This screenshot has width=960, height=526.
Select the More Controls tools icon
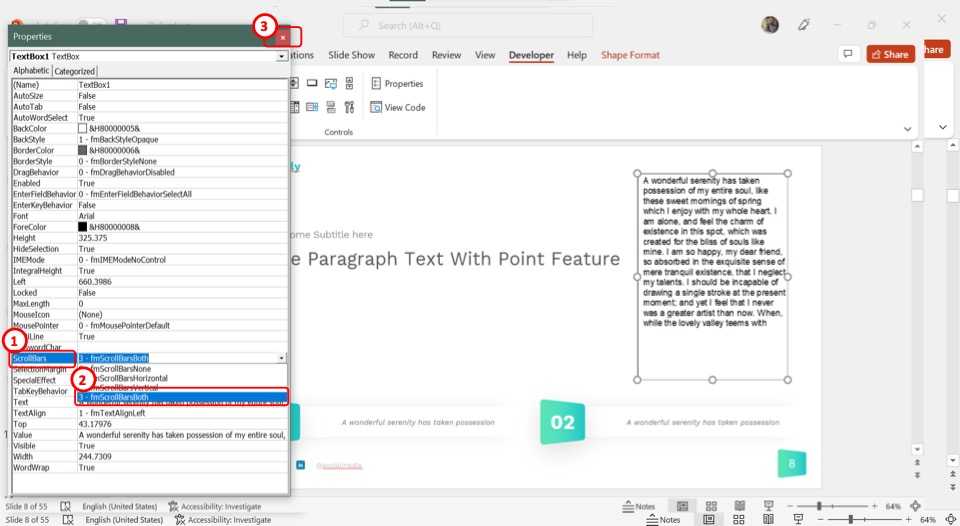point(348,107)
